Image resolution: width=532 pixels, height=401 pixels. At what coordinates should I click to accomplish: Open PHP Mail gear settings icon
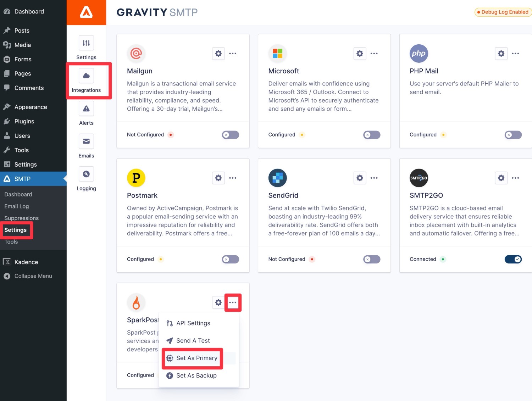pyautogui.click(x=501, y=54)
